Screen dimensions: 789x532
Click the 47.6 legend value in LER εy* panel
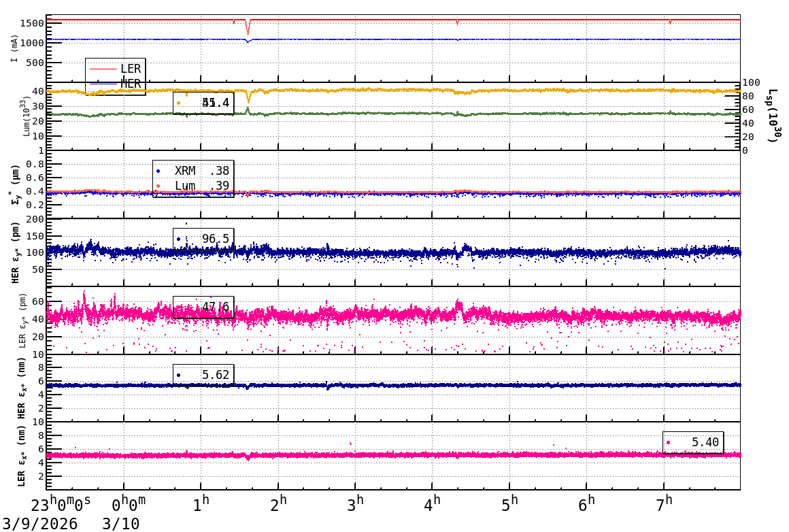point(216,307)
